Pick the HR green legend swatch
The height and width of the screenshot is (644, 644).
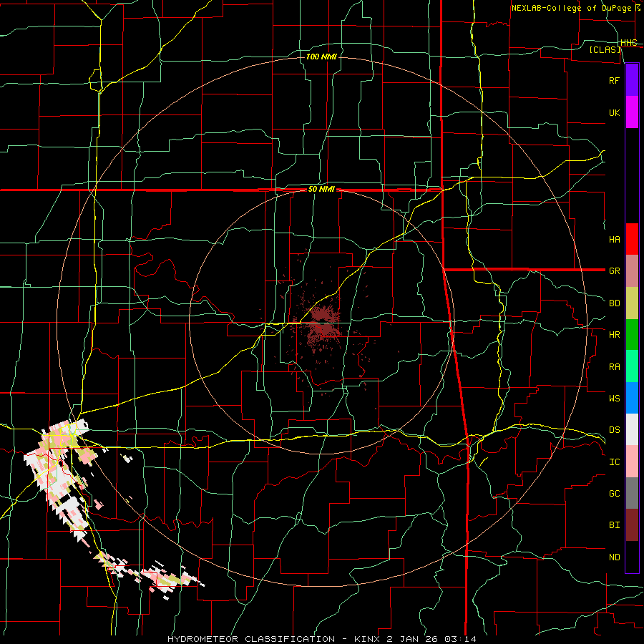632,334
